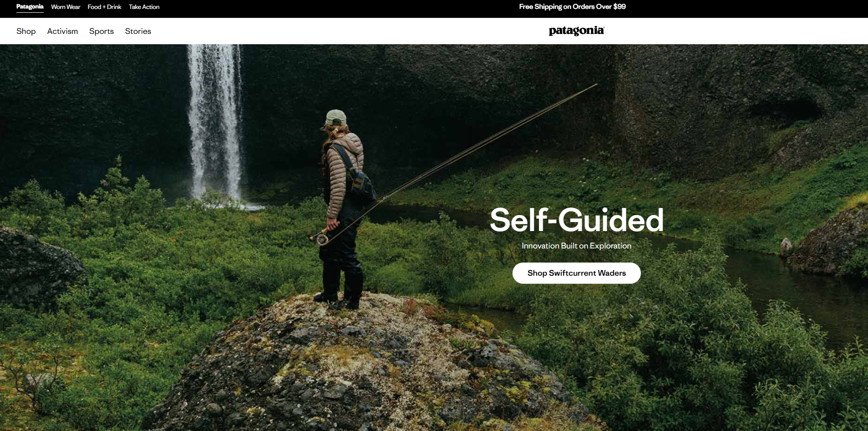Click the patagonia wordmark logo

click(x=576, y=31)
